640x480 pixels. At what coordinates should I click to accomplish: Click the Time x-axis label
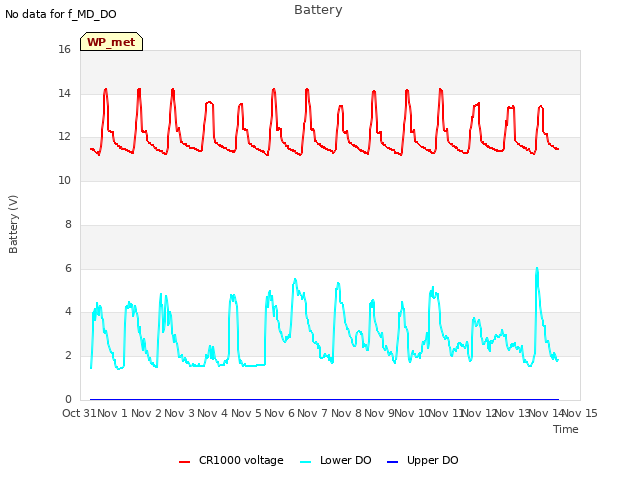pos(566,429)
